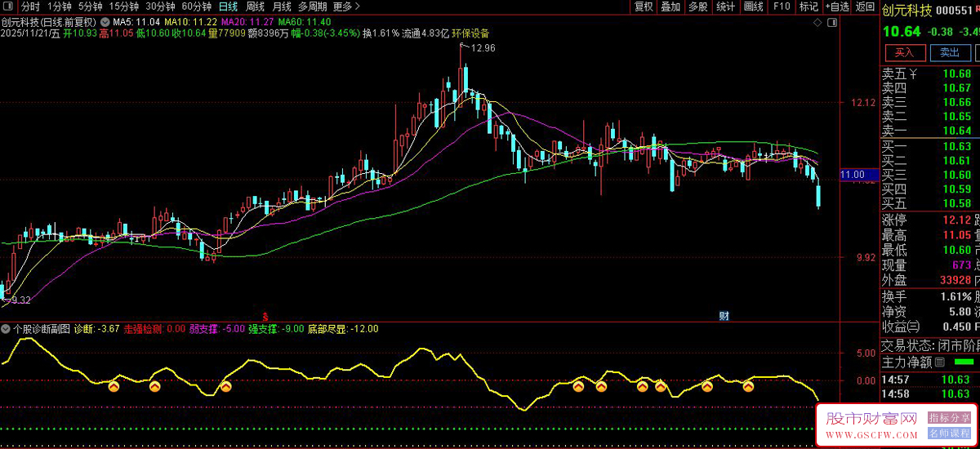Click the last orange arrow signal on the indicator
Viewport: 980px width, 449px height.
pos(748,385)
